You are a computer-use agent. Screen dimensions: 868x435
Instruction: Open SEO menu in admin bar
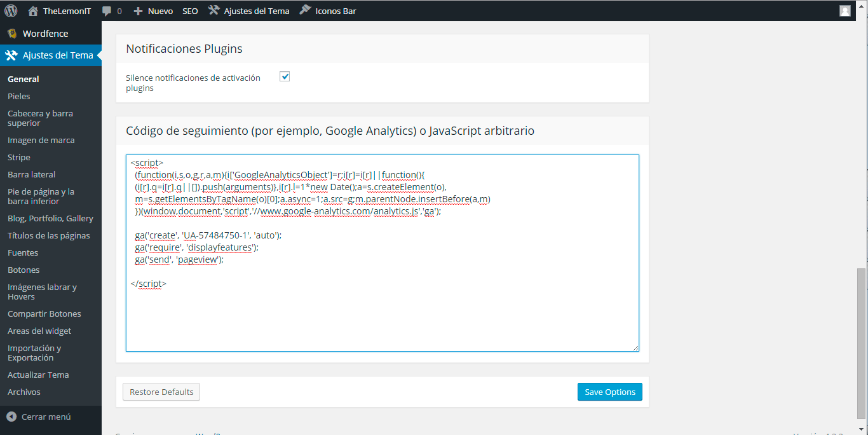pos(190,11)
